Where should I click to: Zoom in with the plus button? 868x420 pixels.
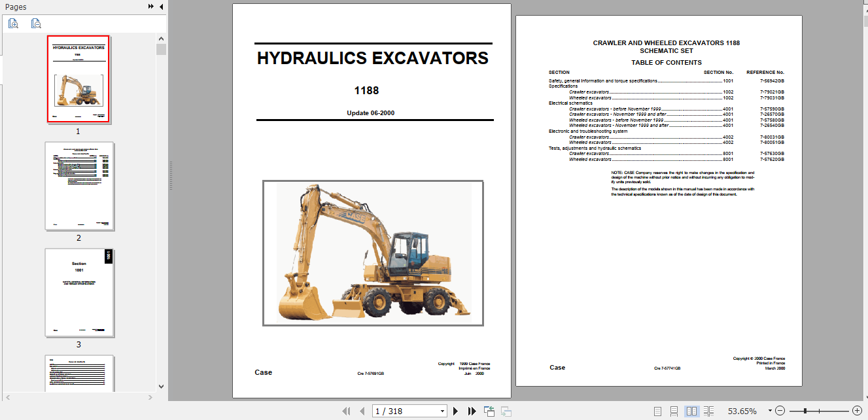coord(857,411)
